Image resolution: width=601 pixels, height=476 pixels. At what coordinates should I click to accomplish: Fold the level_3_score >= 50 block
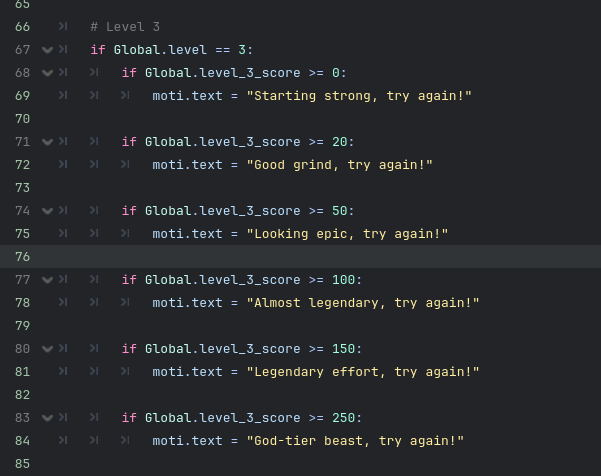47,211
